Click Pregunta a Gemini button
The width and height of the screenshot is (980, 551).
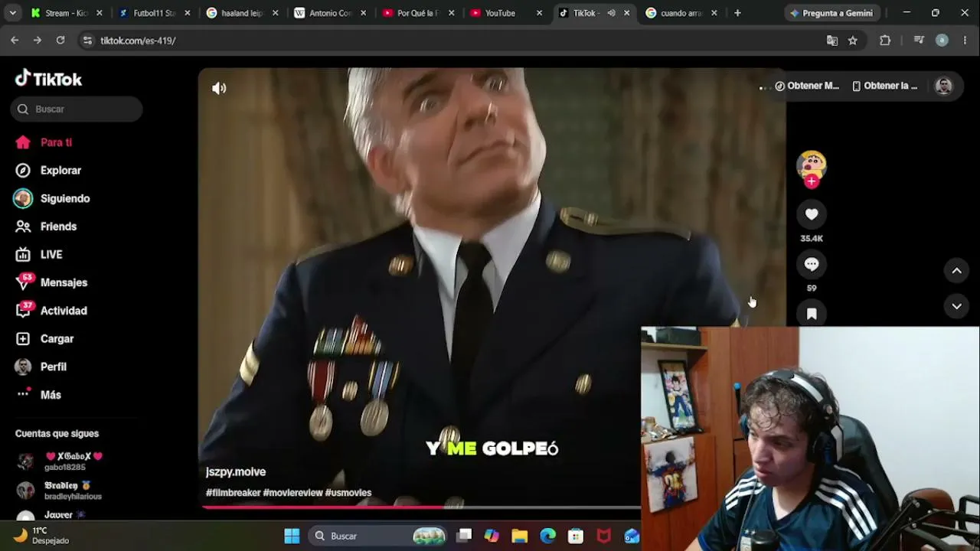click(x=831, y=13)
